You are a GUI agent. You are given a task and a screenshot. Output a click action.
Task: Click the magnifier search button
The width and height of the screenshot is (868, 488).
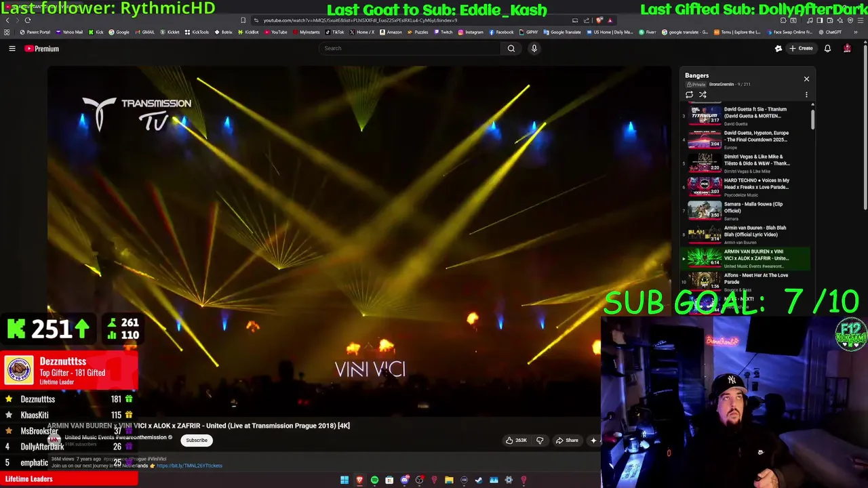(x=511, y=48)
